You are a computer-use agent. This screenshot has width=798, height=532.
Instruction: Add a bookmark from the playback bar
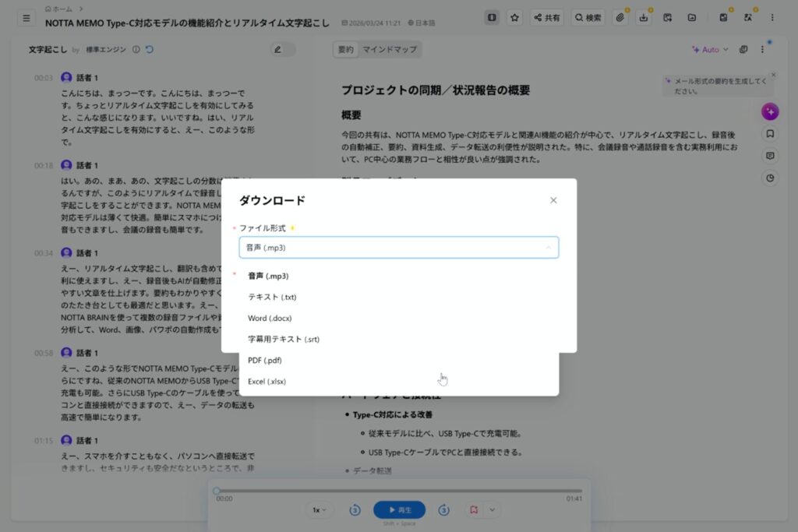click(473, 510)
